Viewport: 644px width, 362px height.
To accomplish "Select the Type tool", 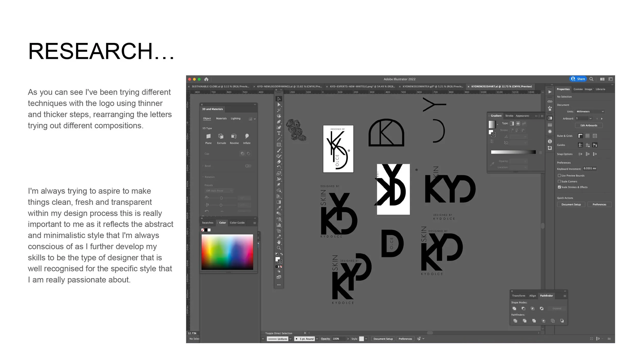I will 279,133.
